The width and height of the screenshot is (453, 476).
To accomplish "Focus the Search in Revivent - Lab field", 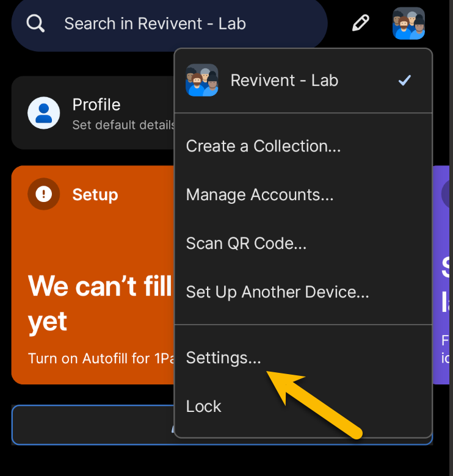I will pyautogui.click(x=169, y=24).
